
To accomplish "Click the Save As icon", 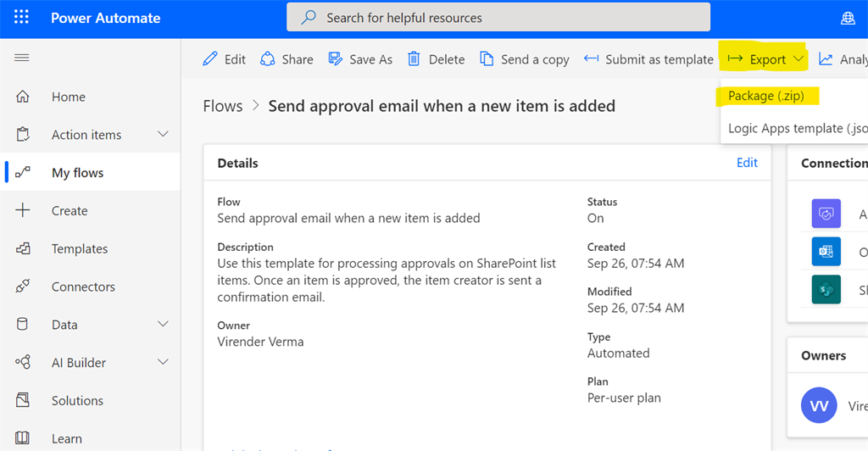I will coord(336,58).
